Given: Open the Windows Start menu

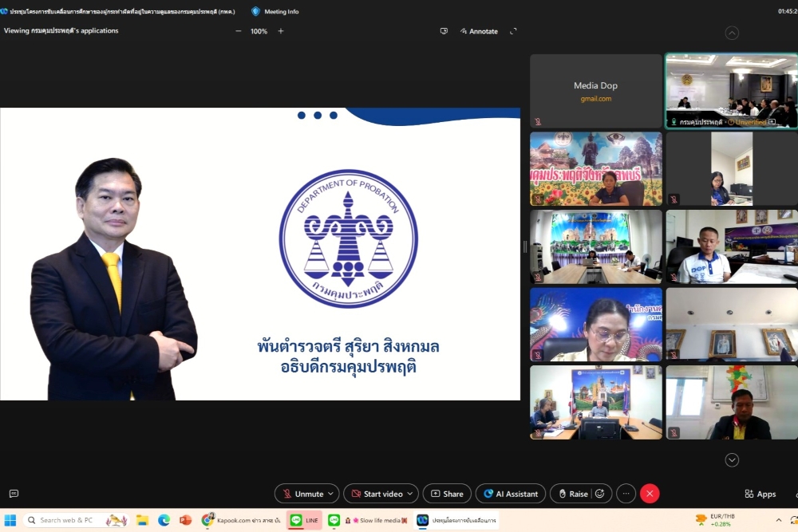Looking at the screenshot, I should coord(10,520).
